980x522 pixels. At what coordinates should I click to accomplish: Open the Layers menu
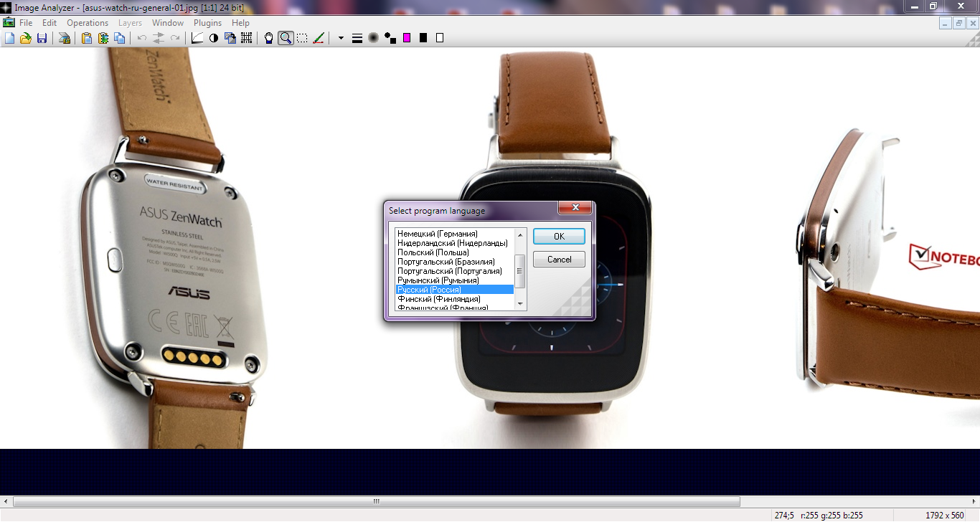click(130, 23)
